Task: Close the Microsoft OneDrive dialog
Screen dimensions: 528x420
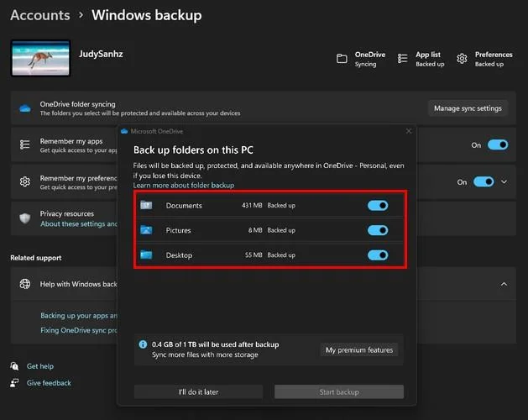Action: 409,131
